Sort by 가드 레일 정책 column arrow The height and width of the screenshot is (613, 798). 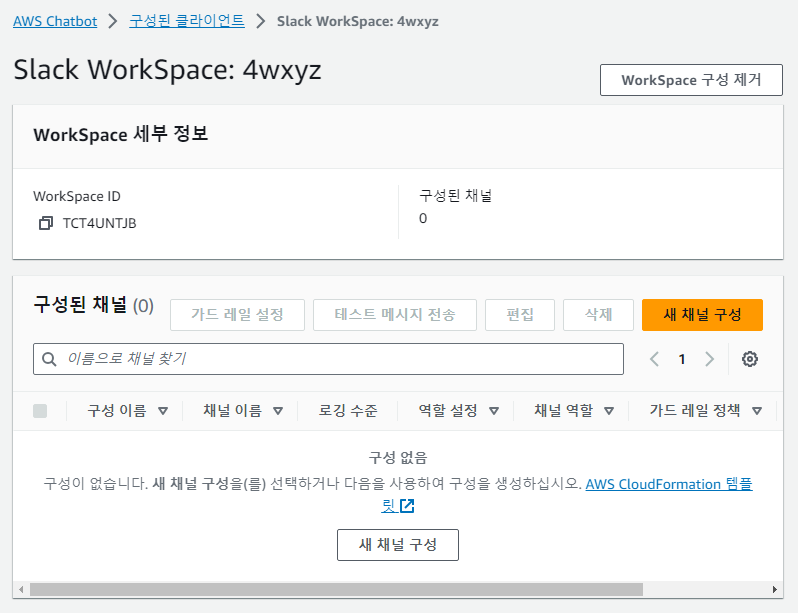tap(757, 411)
